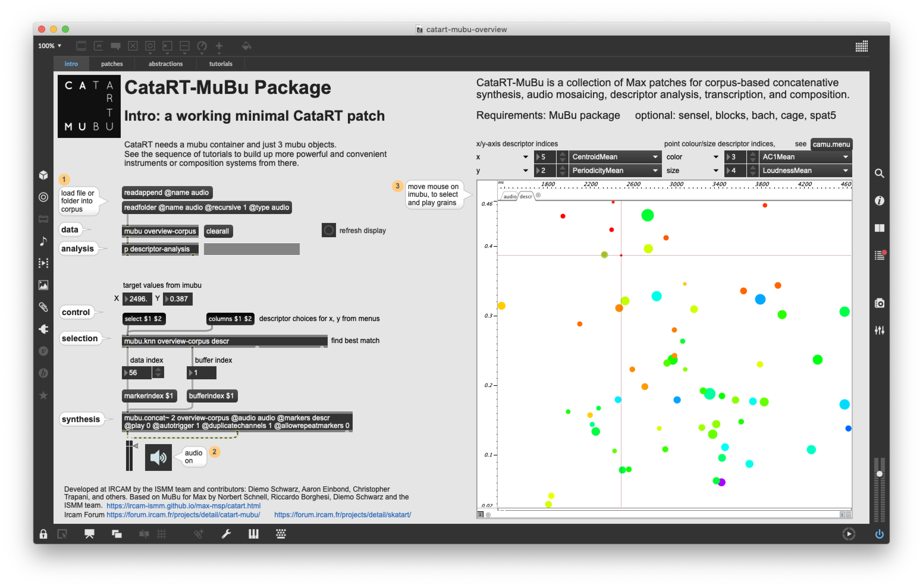Click the plus add object toolbar icon
This screenshot has width=923, height=588.
click(219, 46)
